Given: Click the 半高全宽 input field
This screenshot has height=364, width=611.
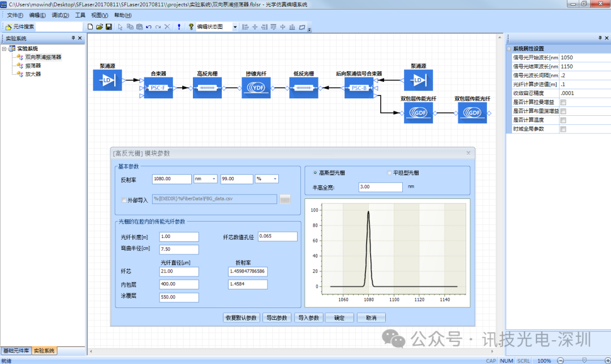Looking at the screenshot, I should 380,187.
